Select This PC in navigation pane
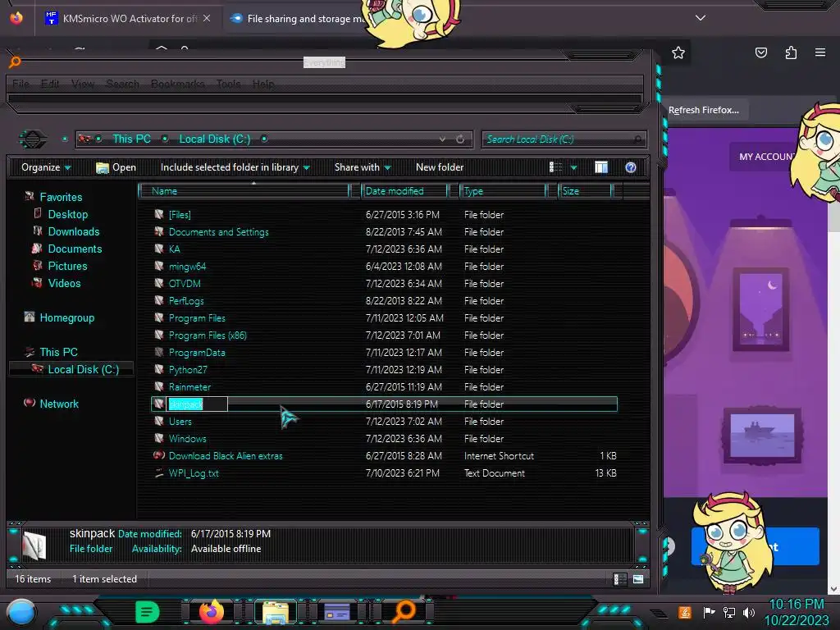The height and width of the screenshot is (630, 840). coord(58,352)
